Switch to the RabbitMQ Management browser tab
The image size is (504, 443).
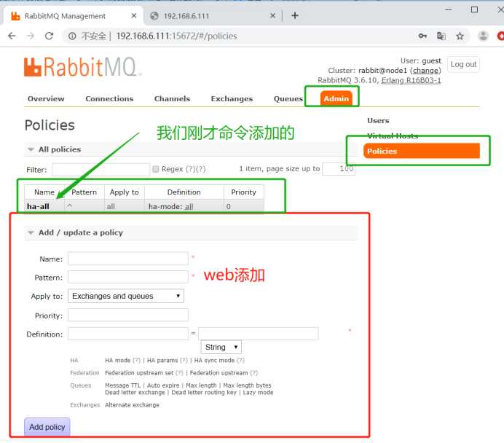(x=72, y=16)
